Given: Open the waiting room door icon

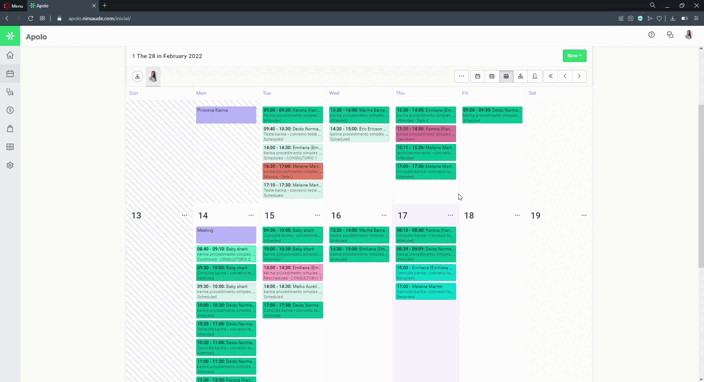Looking at the screenshot, I should coord(535,76).
